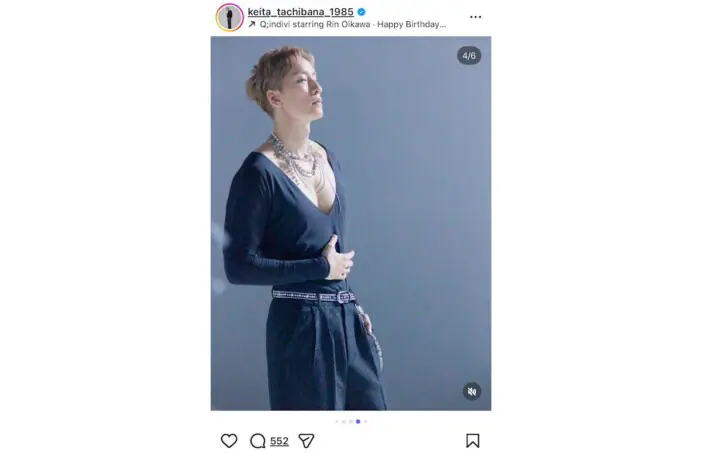The image size is (702, 453).
Task: Click the arrow icon beside the audio title
Action: point(252,24)
